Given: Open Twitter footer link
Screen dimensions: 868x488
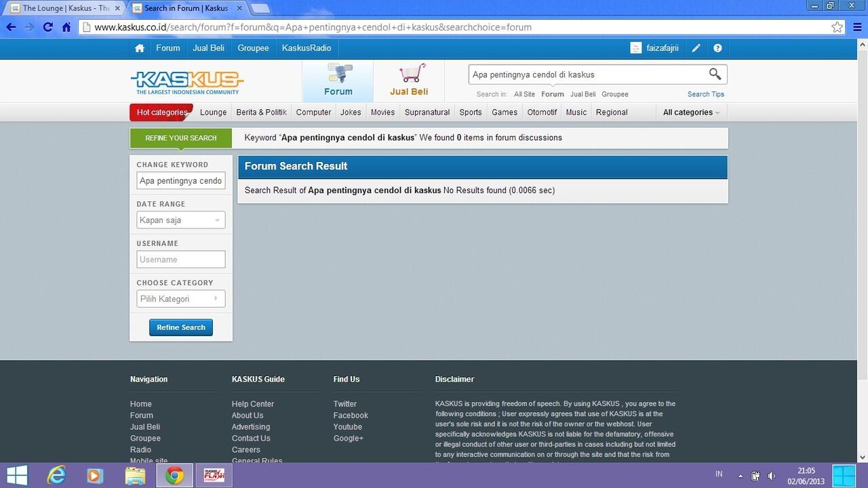Looking at the screenshot, I should [345, 404].
